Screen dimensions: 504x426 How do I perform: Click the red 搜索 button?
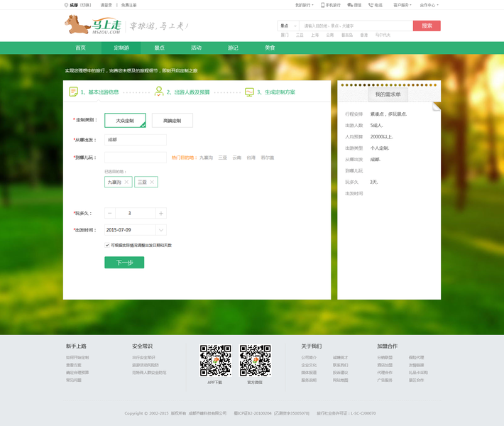[x=427, y=26]
